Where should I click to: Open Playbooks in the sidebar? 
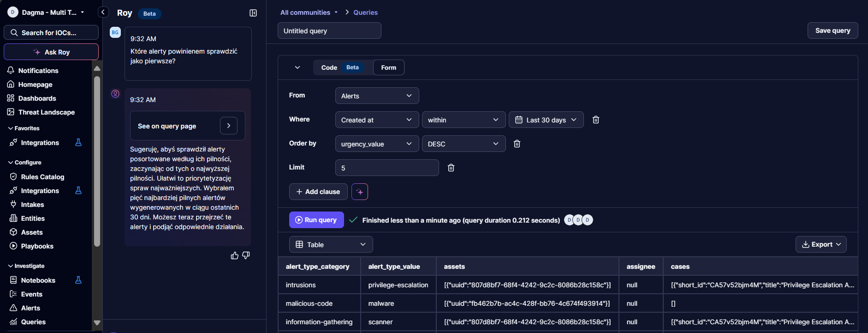point(37,246)
